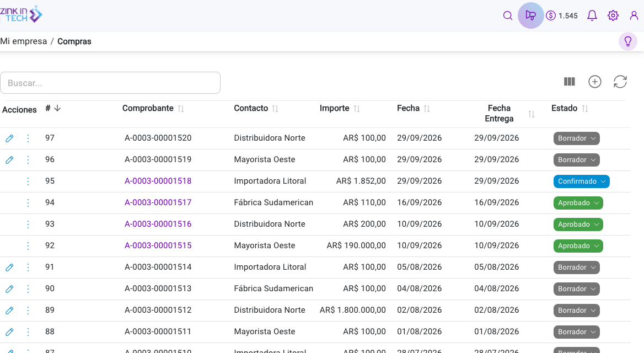This screenshot has width=644, height=353.
Task: Open more actions menu for row 94
Action: [x=28, y=202]
